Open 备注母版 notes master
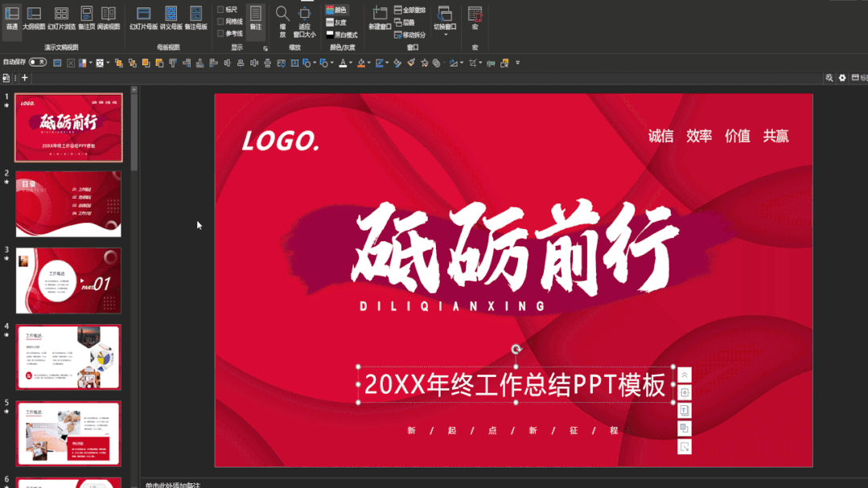 (195, 17)
